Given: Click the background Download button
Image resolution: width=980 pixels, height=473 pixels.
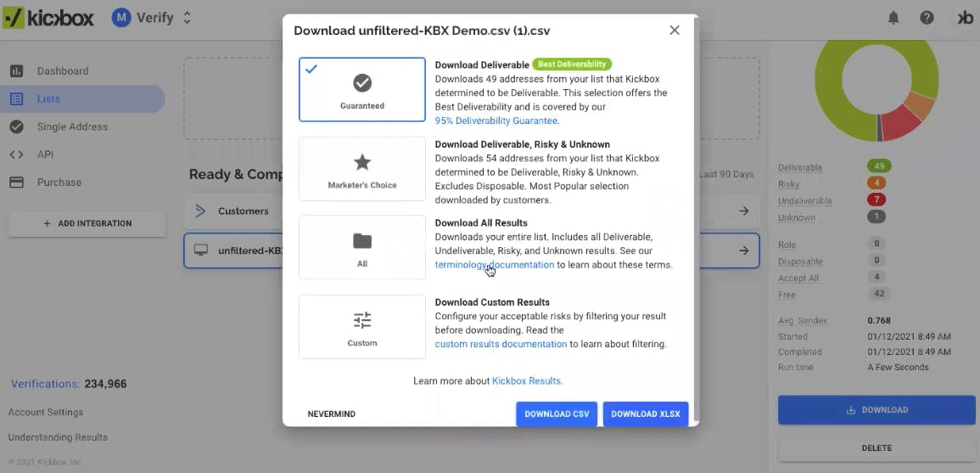Looking at the screenshot, I should [x=876, y=410].
